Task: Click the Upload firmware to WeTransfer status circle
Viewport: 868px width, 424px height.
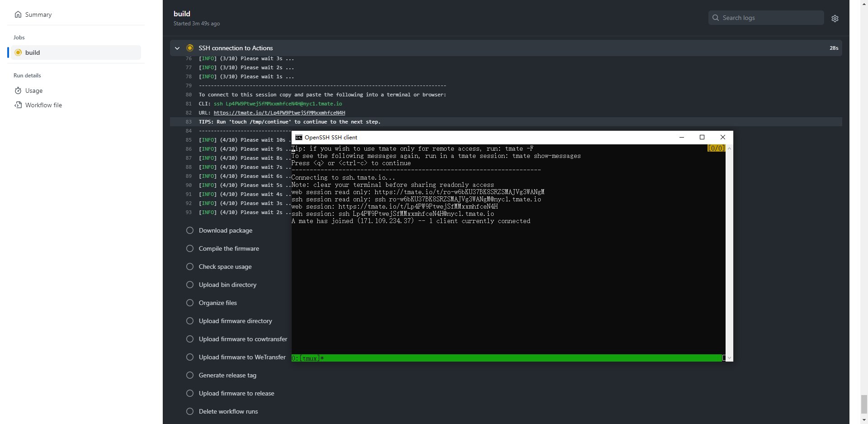Action: [x=190, y=357]
